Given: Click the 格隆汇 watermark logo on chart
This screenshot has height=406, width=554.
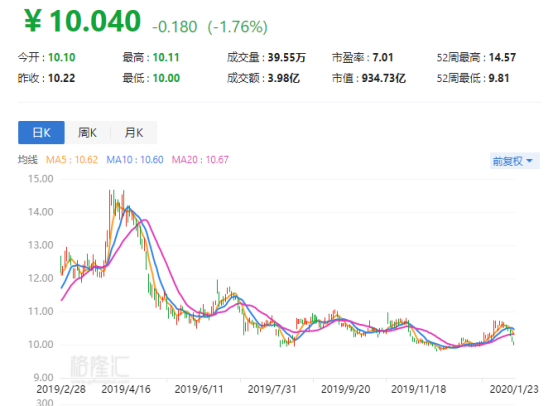Looking at the screenshot, I should point(100,366).
